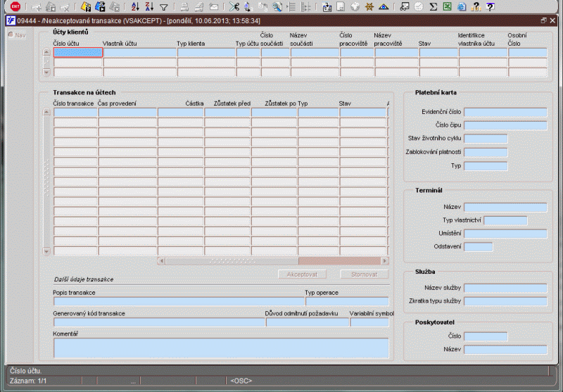This screenshot has height=392, width=563.
Task: Click the Evidenční číslo field
Action: click(505, 112)
